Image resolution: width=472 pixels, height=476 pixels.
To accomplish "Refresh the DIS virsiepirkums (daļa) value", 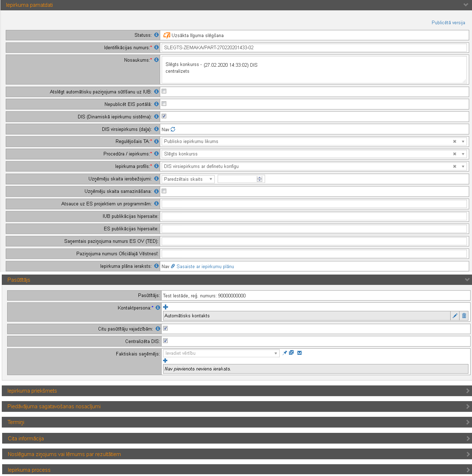I will coord(173,129).
